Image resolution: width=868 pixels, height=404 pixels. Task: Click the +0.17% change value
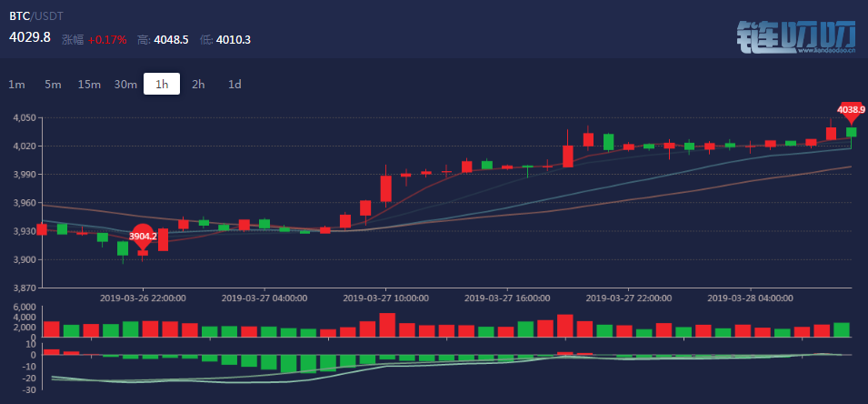click(x=107, y=40)
